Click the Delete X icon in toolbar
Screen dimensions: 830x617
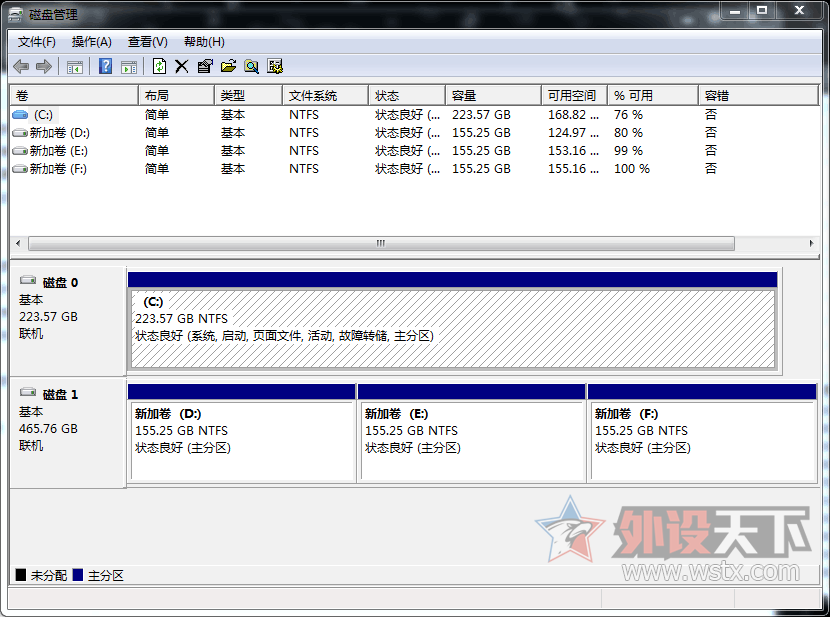pyautogui.click(x=182, y=66)
